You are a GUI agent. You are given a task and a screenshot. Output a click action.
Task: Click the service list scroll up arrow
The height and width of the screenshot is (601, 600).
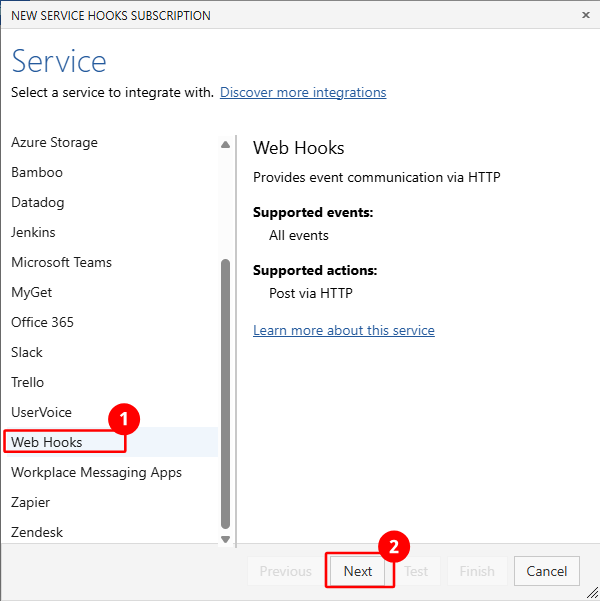[225, 145]
